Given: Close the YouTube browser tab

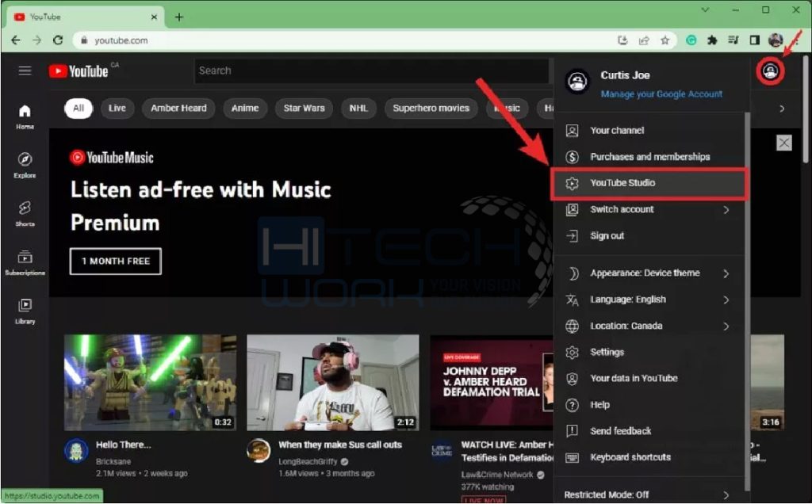Looking at the screenshot, I should click(154, 17).
